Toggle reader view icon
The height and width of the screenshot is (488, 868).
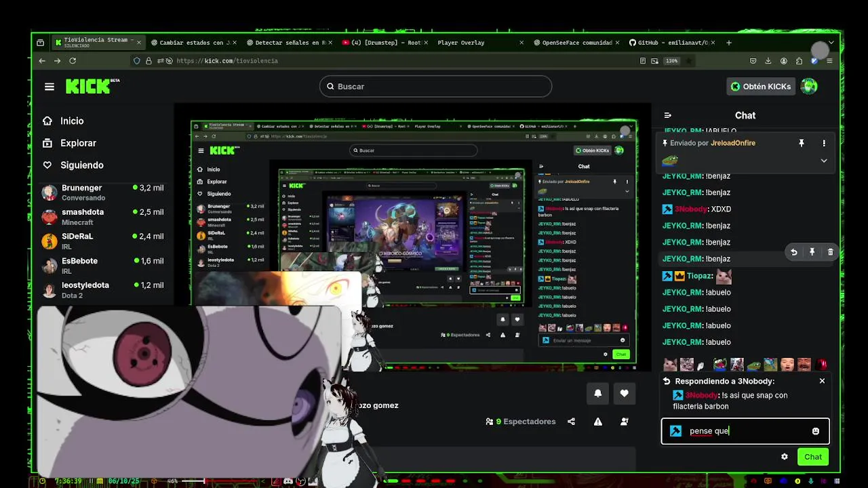(x=643, y=60)
